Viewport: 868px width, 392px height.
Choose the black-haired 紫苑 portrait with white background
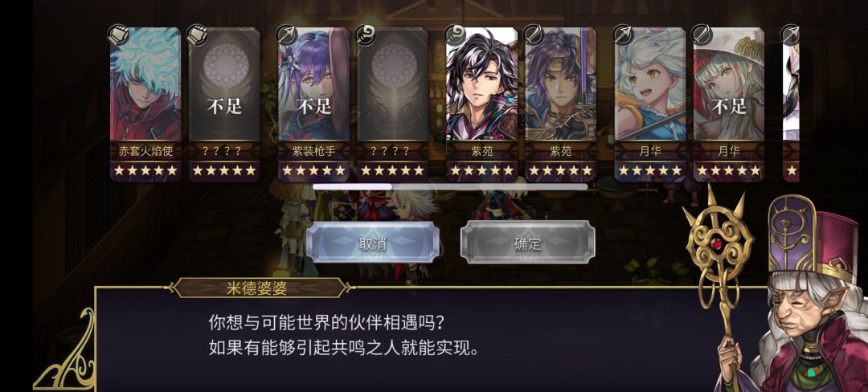pos(482,84)
